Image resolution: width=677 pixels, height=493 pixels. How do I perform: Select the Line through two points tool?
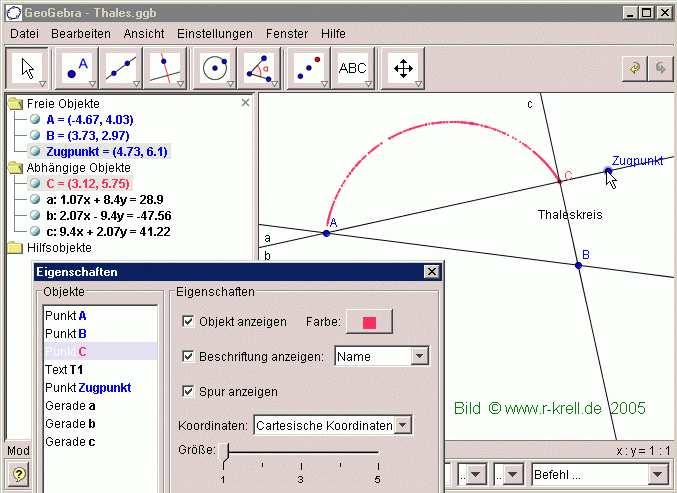point(121,68)
